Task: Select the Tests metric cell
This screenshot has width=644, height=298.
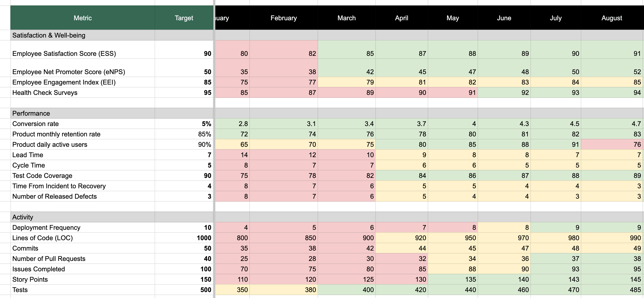Action: pos(82,290)
